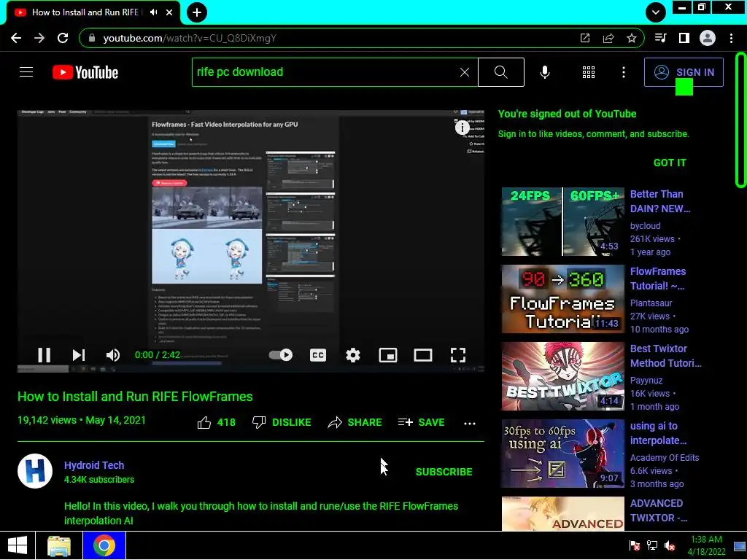The image size is (747, 560).
Task: Like the video with thumbs up
Action: [216, 422]
